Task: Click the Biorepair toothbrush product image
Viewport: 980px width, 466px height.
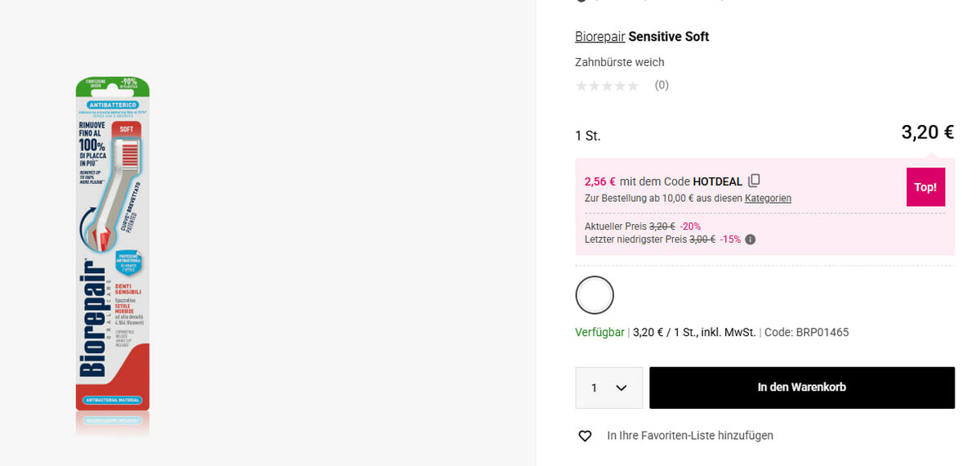Action: click(113, 253)
